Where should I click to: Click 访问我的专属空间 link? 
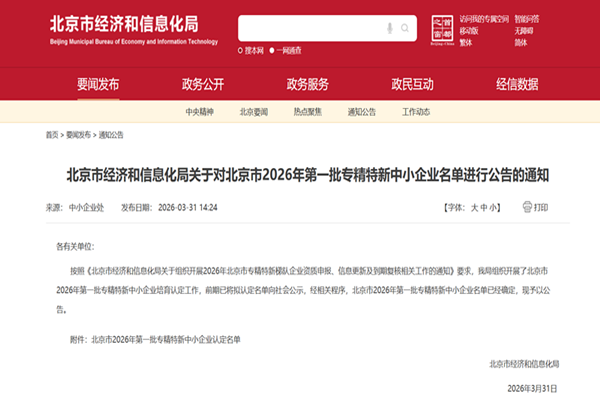point(484,19)
